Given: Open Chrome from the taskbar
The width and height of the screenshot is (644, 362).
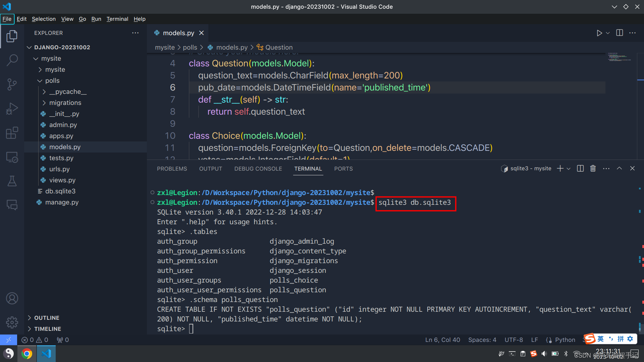Looking at the screenshot, I should [x=27, y=354].
